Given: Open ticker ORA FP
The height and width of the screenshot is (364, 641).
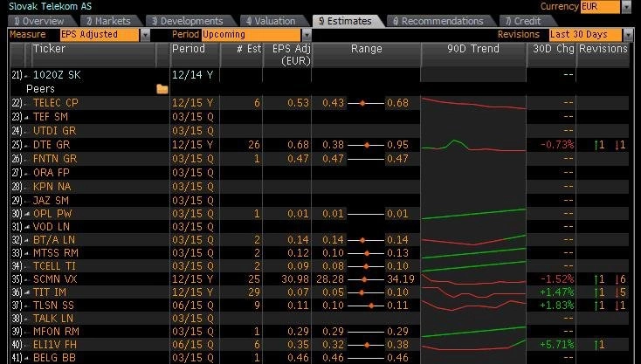Looking at the screenshot, I should pyautogui.click(x=52, y=173).
